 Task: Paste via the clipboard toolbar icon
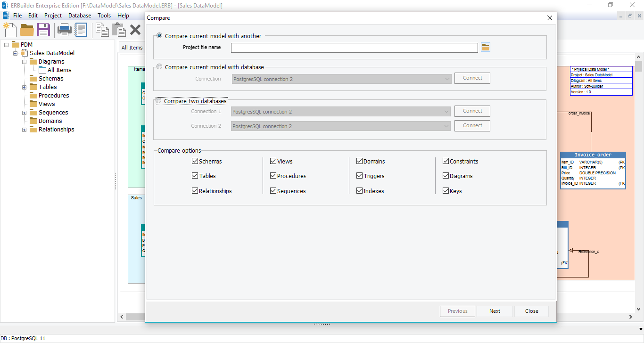point(118,29)
